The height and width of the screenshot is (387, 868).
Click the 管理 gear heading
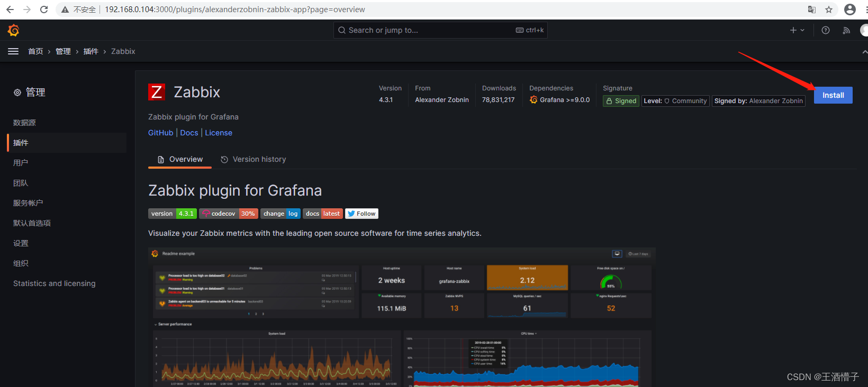30,93
